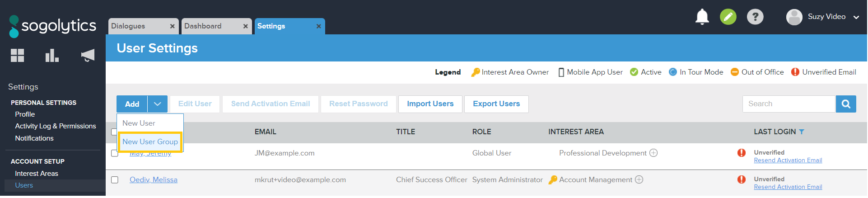Click the megaphone icon in sidebar
The image size is (868, 198).
(88, 56)
